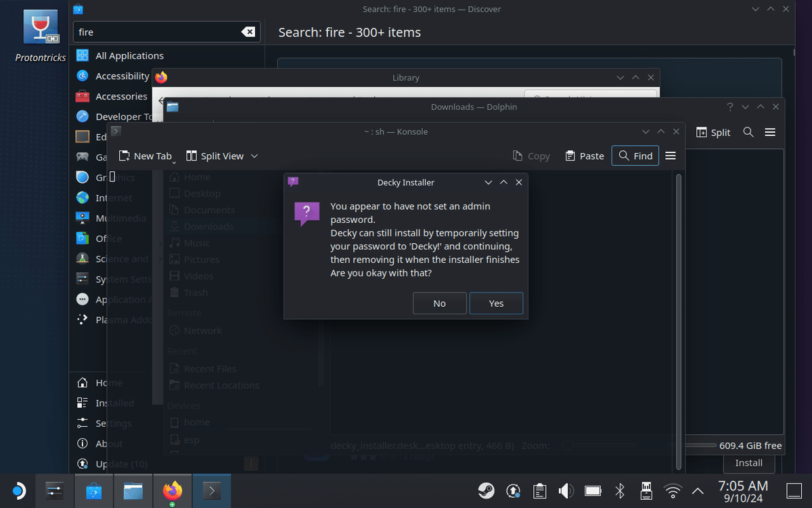Expand the Split View chevron in Konsole
The height and width of the screenshot is (508, 812).
[254, 156]
